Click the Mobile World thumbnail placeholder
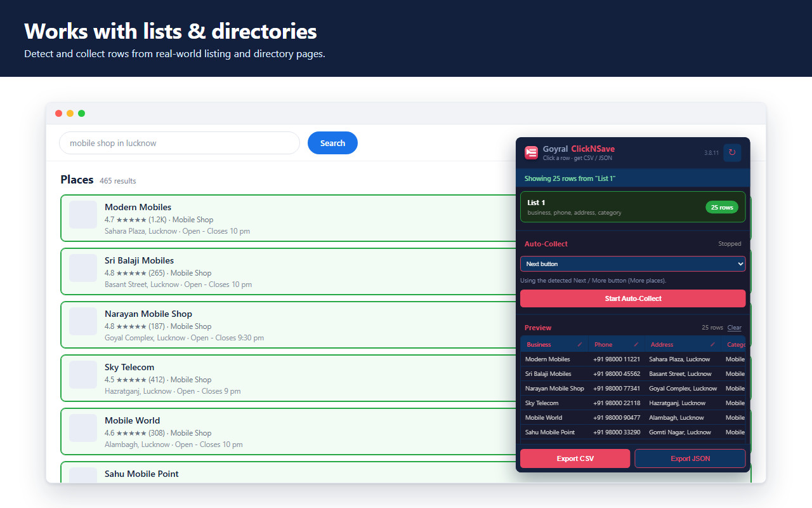The image size is (812, 508). point(83,428)
